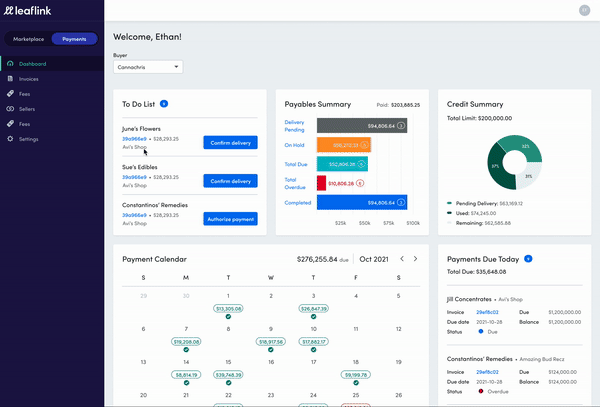Click the check icon under $26,847.39
The image size is (600, 407).
click(313, 317)
